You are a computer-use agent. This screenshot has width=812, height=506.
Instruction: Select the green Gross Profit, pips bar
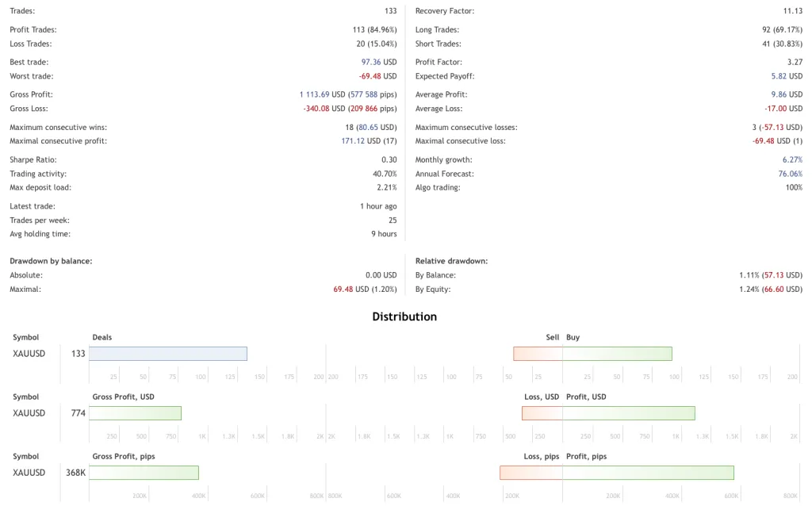pos(144,473)
